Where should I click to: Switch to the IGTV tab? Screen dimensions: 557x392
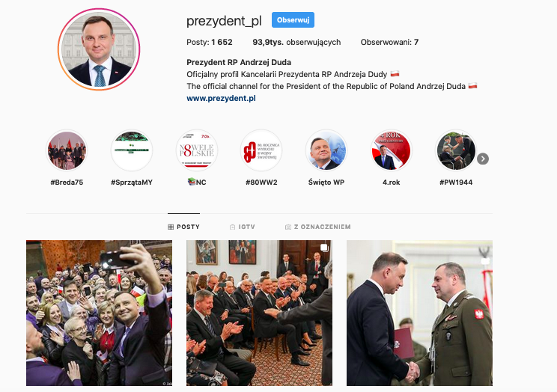(243, 227)
